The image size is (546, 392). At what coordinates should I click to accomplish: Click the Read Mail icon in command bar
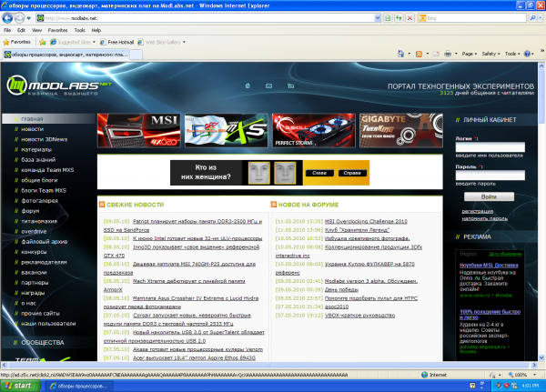[436, 54]
